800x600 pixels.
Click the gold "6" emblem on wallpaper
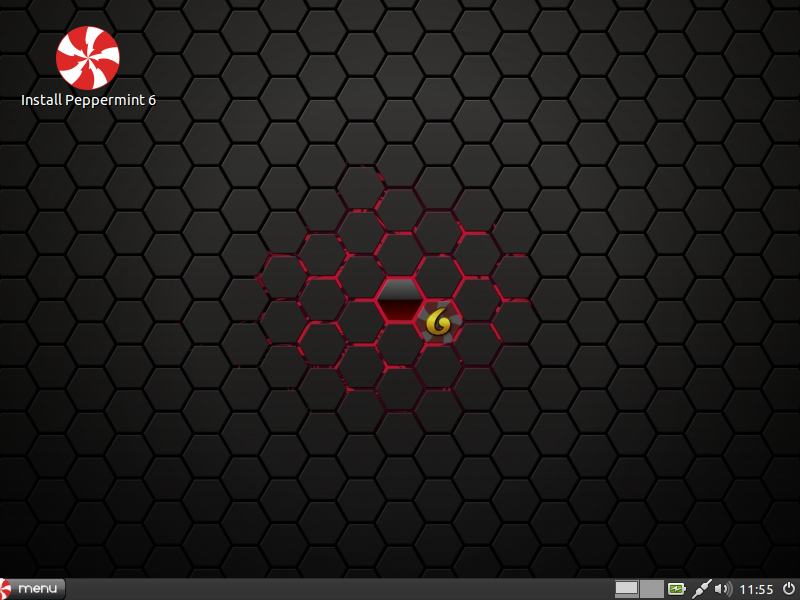pyautogui.click(x=440, y=322)
